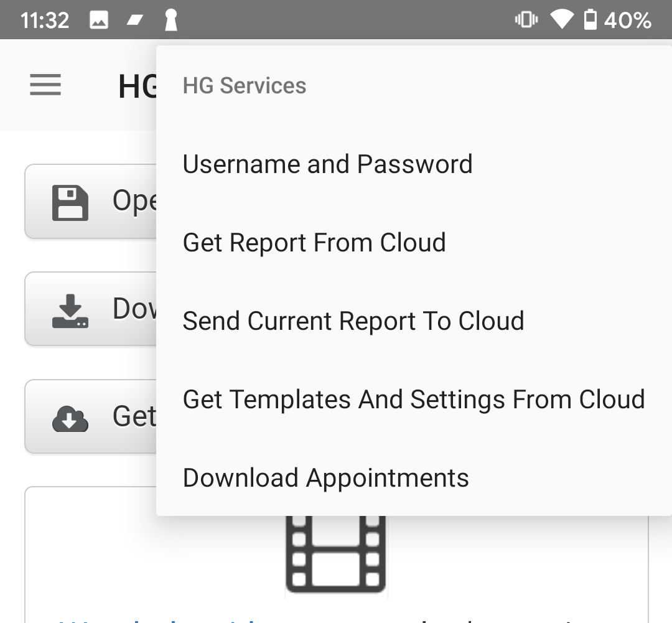Image resolution: width=672 pixels, height=623 pixels.
Task: Tap the 40% battery percentage text
Action: (x=627, y=21)
